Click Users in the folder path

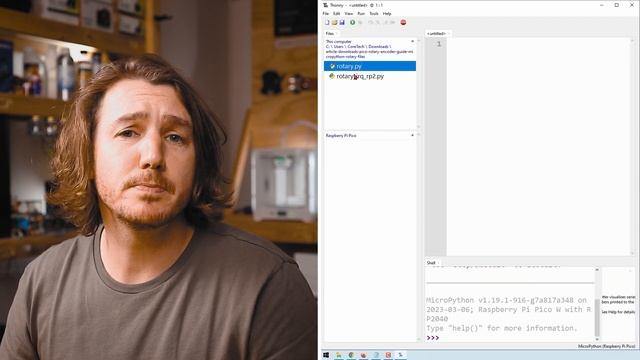(x=338, y=47)
